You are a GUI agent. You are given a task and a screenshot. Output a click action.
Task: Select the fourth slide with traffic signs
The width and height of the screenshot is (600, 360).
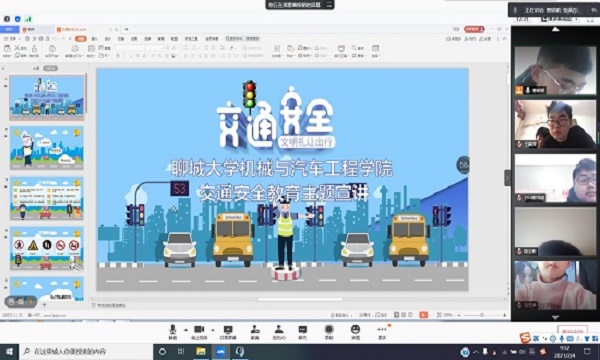coord(47,249)
